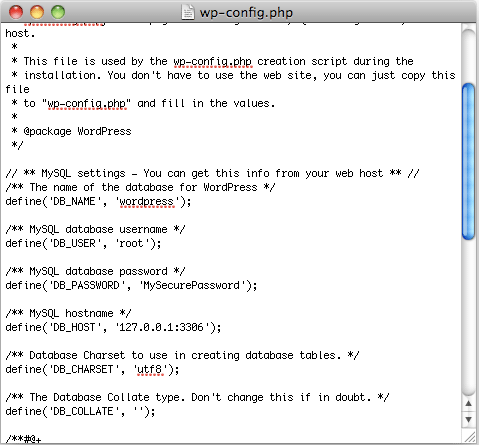Image resolution: width=479 pixels, height=445 pixels.
Task: Click the scroll down arrow
Action: [468, 419]
